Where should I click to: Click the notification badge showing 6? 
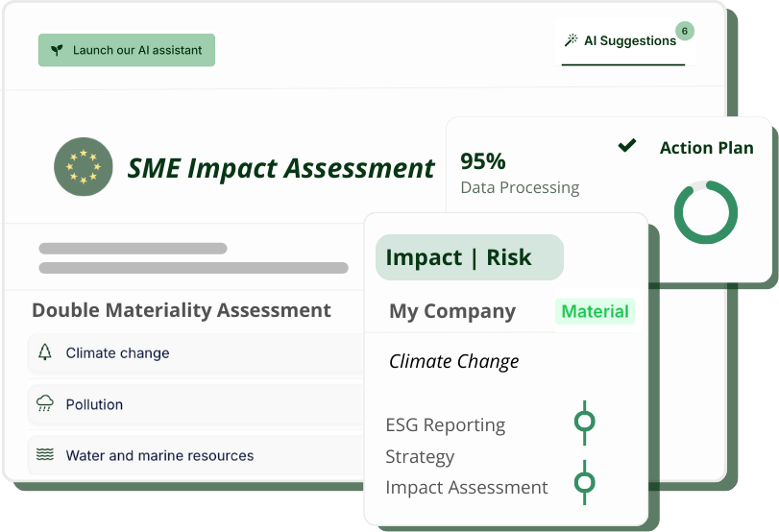point(684,31)
